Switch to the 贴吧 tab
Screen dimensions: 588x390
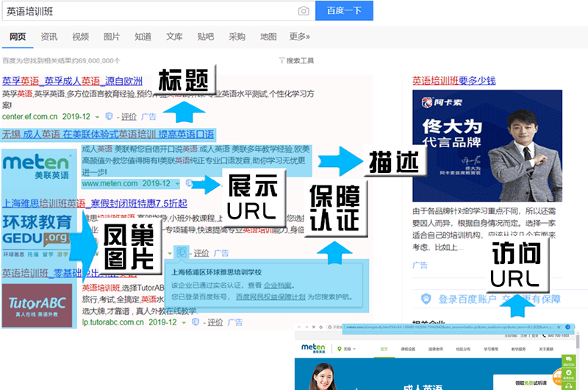click(206, 36)
